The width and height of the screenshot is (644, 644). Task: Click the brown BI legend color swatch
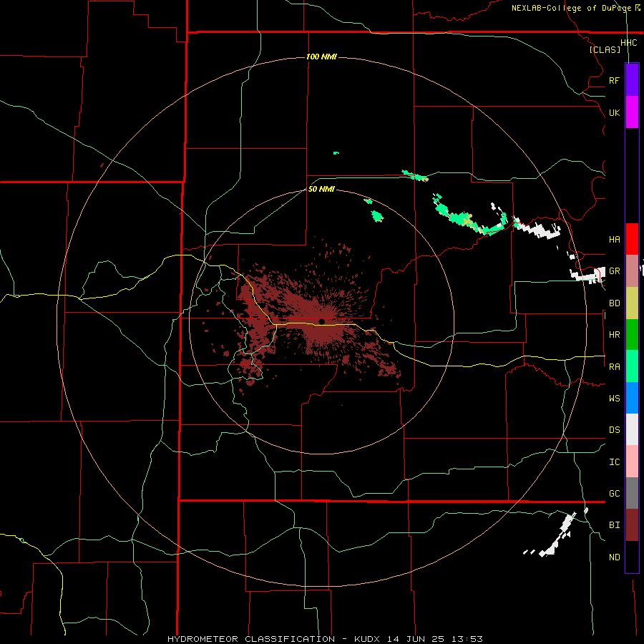click(x=632, y=525)
